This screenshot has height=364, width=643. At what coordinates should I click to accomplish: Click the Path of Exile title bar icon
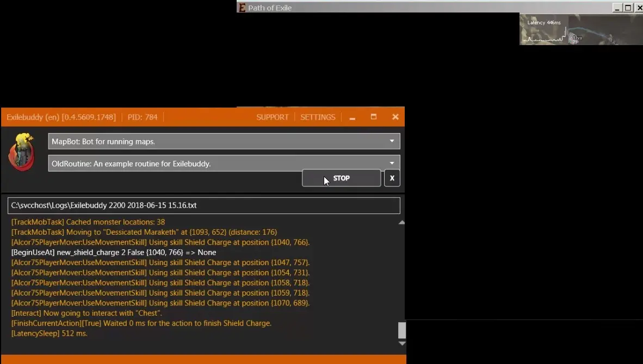[x=243, y=8]
